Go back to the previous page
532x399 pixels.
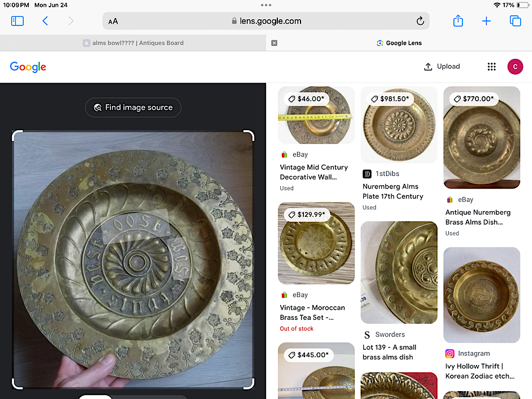click(45, 21)
